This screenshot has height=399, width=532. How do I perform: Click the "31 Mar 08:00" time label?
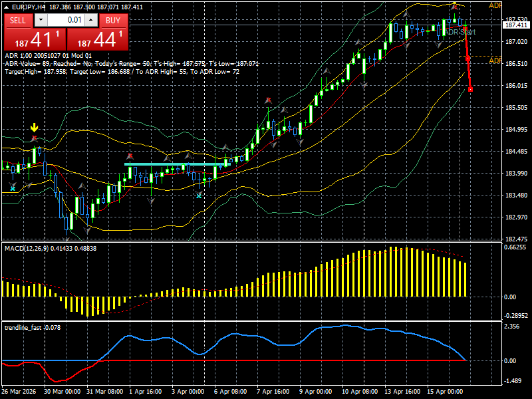click(x=105, y=391)
